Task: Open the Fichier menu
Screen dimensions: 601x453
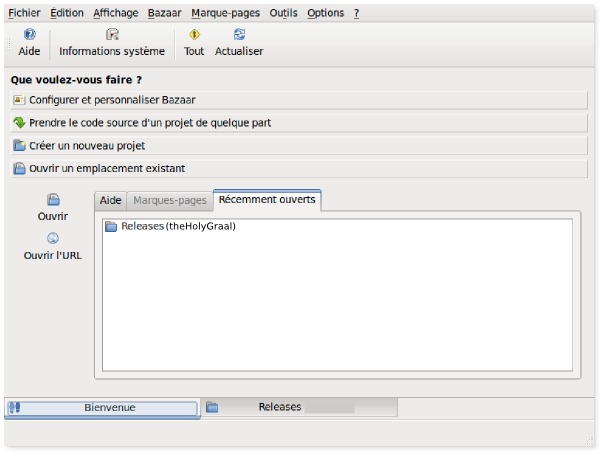Action: pos(24,13)
